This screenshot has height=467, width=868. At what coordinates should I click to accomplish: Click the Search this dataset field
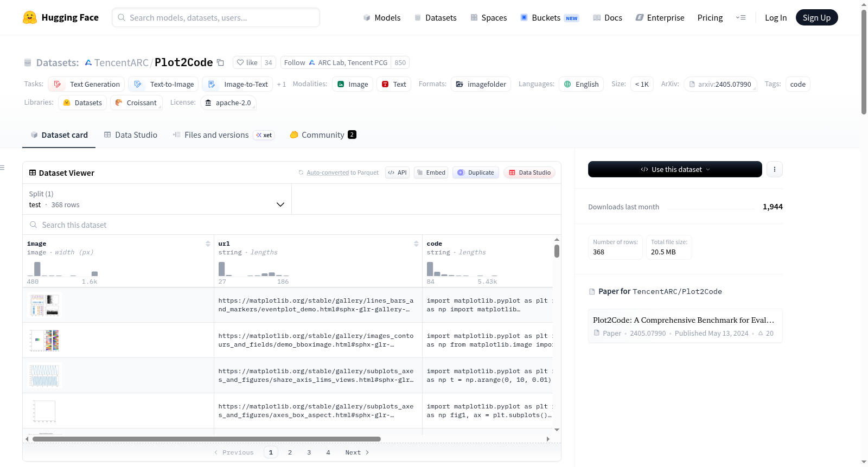tap(292, 225)
